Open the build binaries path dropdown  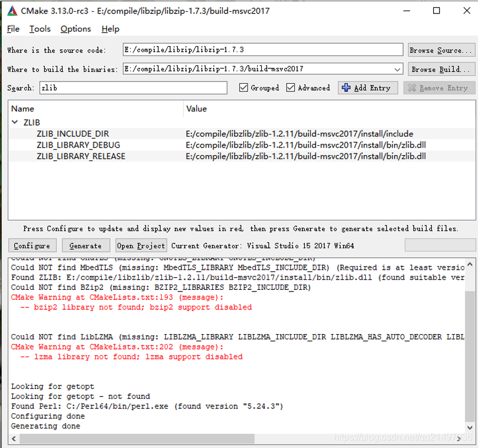click(x=397, y=70)
